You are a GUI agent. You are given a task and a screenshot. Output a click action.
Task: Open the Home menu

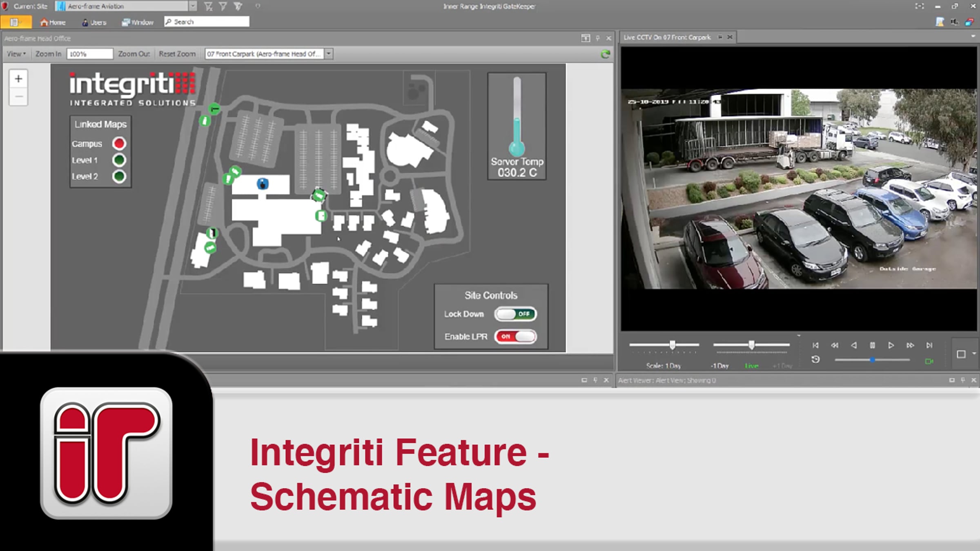tap(53, 22)
